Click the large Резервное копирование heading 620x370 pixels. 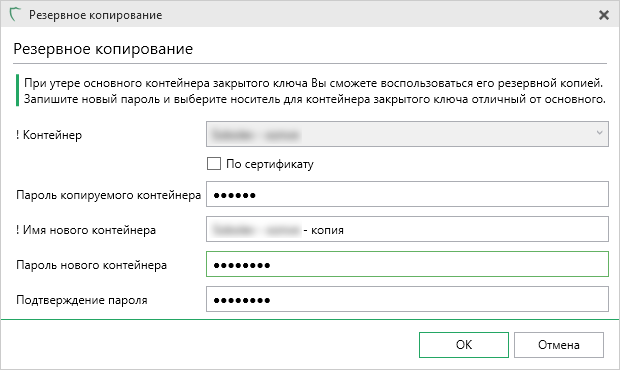(103, 49)
